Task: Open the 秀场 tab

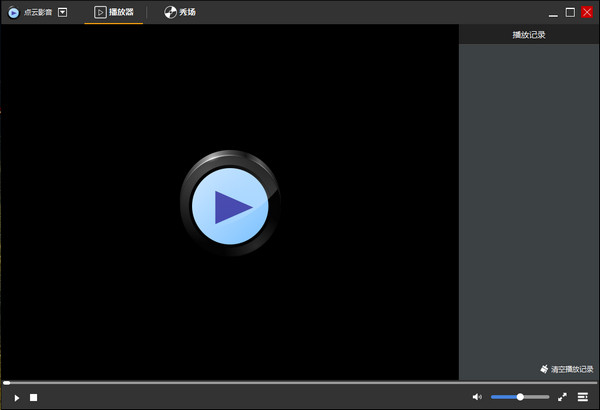Action: click(x=180, y=12)
